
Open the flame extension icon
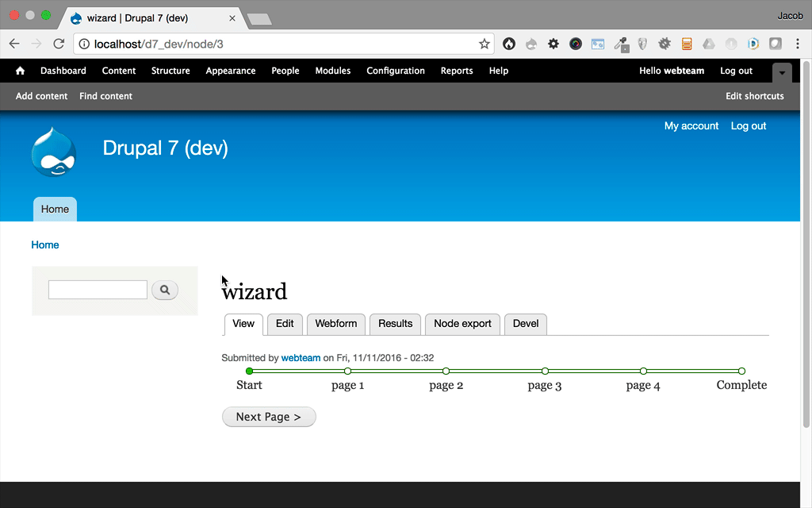509,44
